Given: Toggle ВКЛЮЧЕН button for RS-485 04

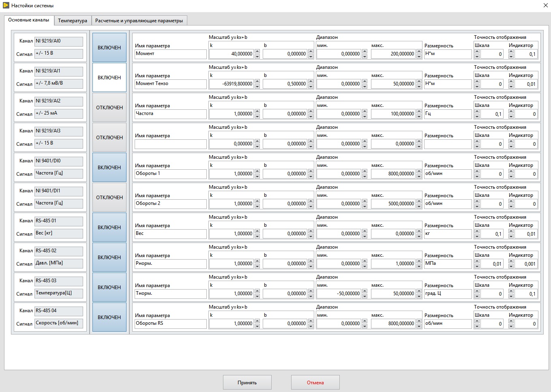Looking at the screenshot, I should (x=109, y=317).
